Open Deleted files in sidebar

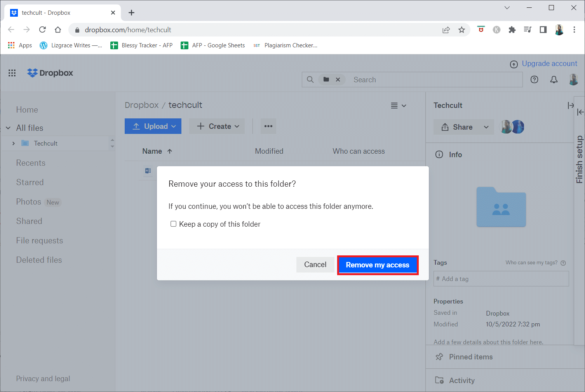[39, 260]
